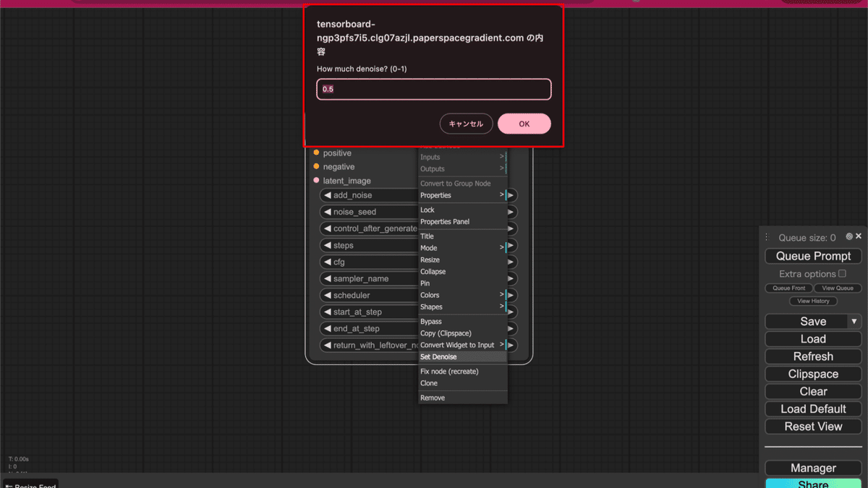Viewport: 868px width, 488px height.
Task: Expand the Outputs submenu
Action: pos(463,168)
